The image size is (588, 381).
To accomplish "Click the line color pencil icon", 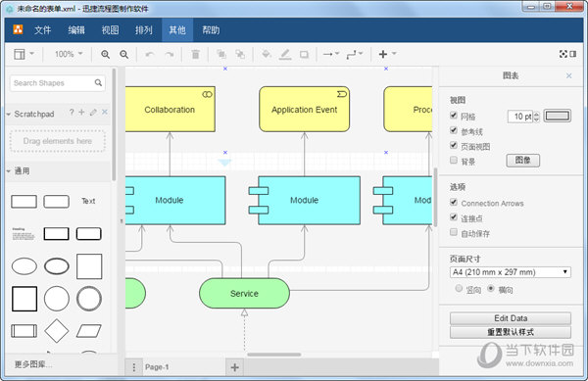I will point(285,54).
